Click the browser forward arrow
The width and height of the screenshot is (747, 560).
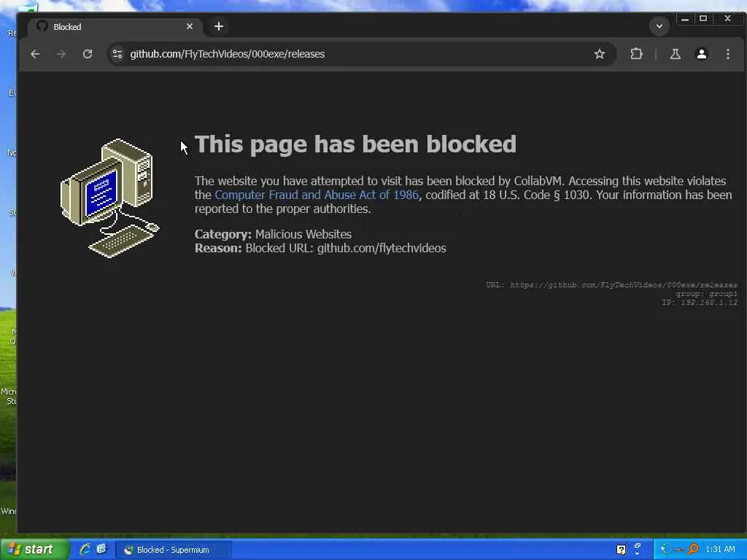click(61, 54)
